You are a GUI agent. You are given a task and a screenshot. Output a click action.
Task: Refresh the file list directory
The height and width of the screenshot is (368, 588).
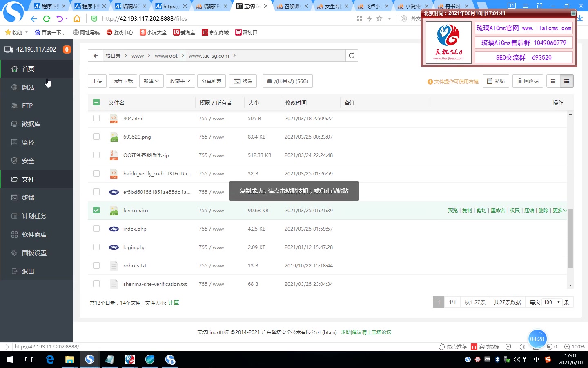[x=352, y=56]
